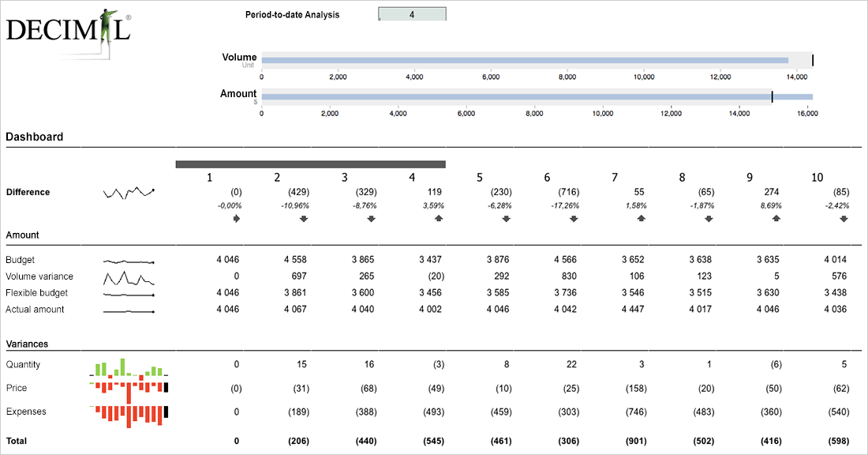Viewport: 868px width, 455px height.
Task: Click the Difference sparkline chart
Action: pyautogui.click(x=129, y=192)
